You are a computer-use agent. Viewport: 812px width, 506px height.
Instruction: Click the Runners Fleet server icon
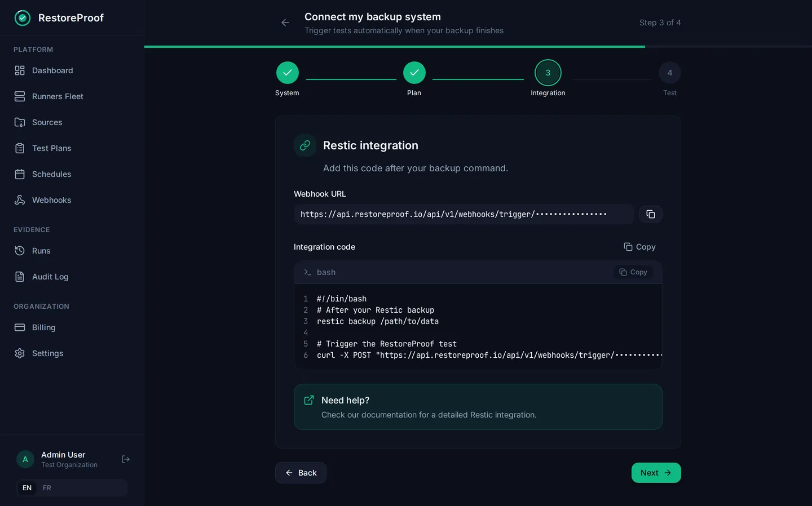point(20,96)
